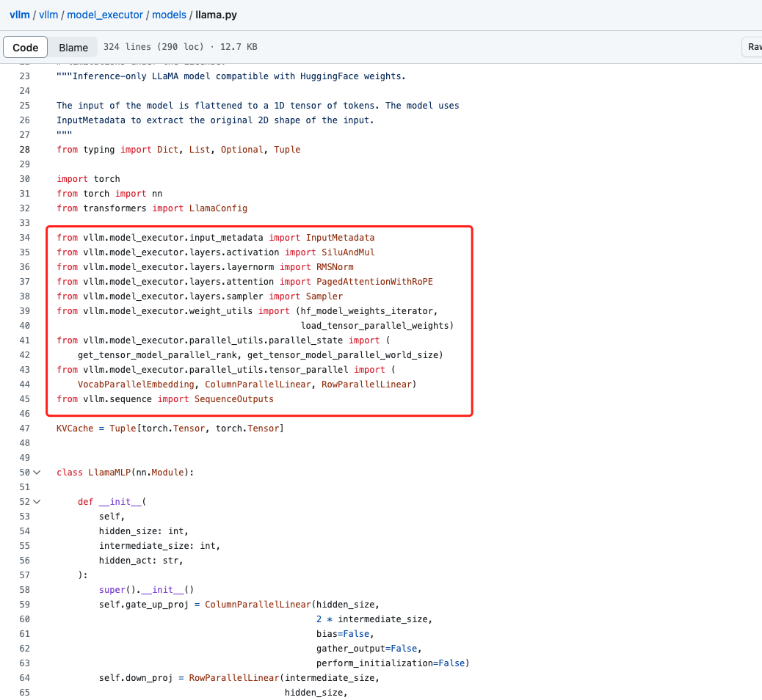The image size is (762, 700).
Task: Navigate to the models folder breadcrumb
Action: coord(169,15)
